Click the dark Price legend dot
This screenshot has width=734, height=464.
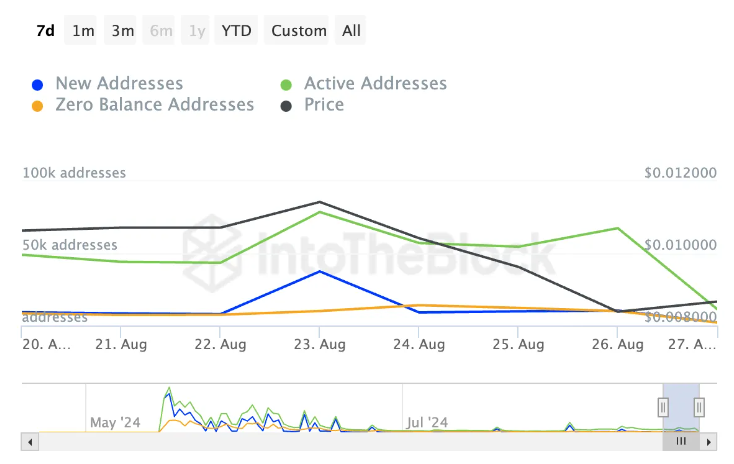286,106
